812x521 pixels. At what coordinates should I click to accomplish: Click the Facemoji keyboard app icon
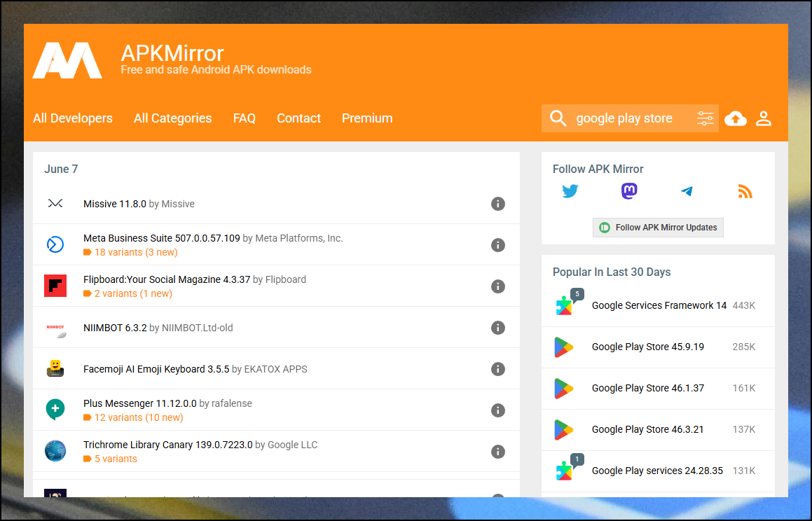coord(55,368)
